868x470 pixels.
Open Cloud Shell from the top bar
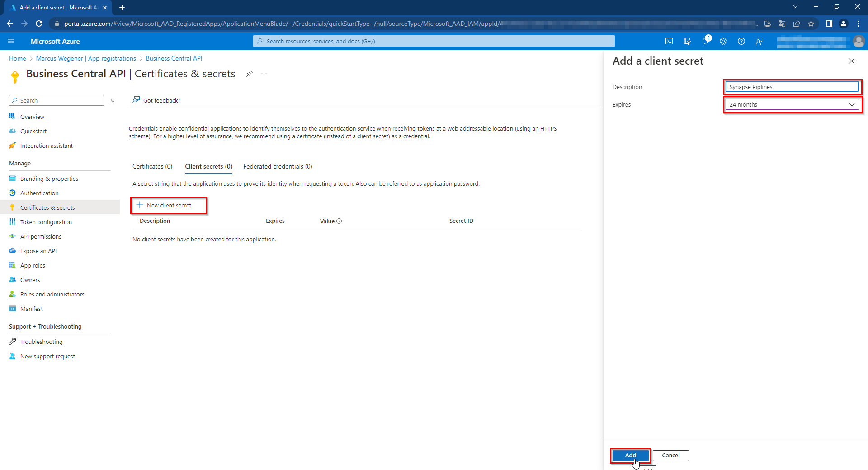click(669, 41)
